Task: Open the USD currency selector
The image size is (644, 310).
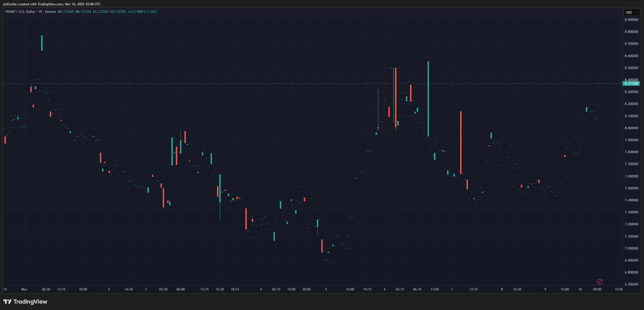Action: point(631,12)
